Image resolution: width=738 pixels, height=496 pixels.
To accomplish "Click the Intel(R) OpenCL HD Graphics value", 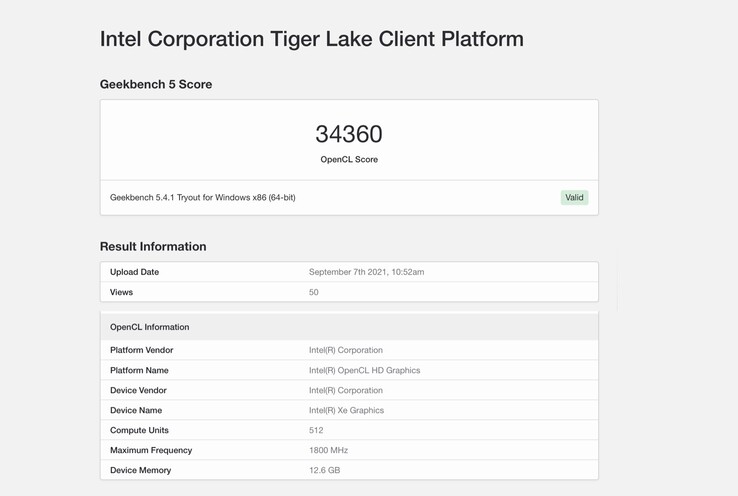I will (364, 370).
